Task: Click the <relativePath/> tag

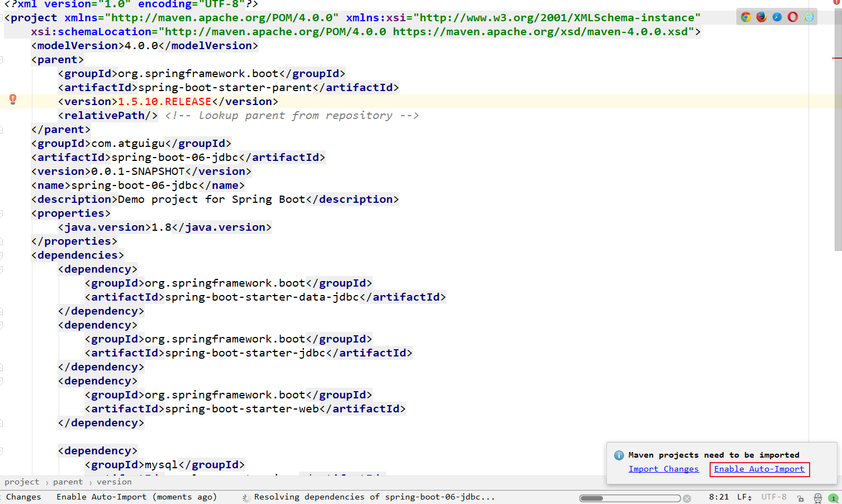Action: click(108, 115)
